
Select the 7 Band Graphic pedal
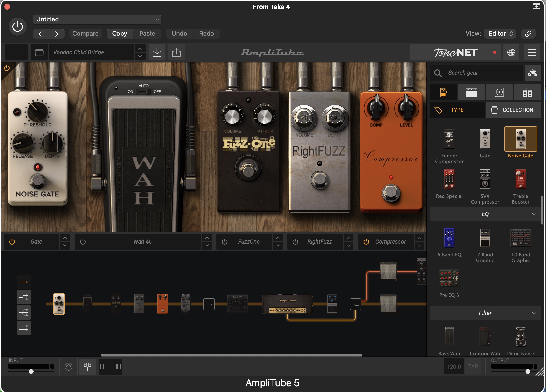coord(485,238)
